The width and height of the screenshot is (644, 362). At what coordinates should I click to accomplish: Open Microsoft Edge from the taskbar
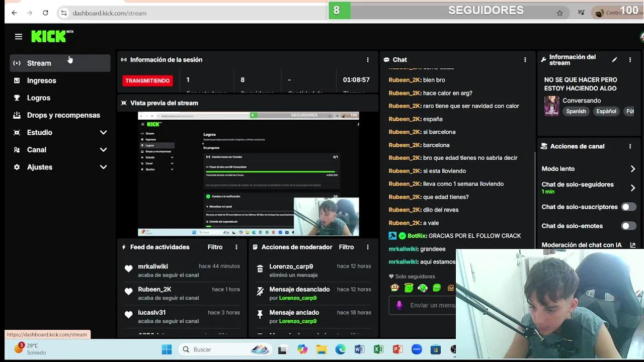tap(340, 349)
